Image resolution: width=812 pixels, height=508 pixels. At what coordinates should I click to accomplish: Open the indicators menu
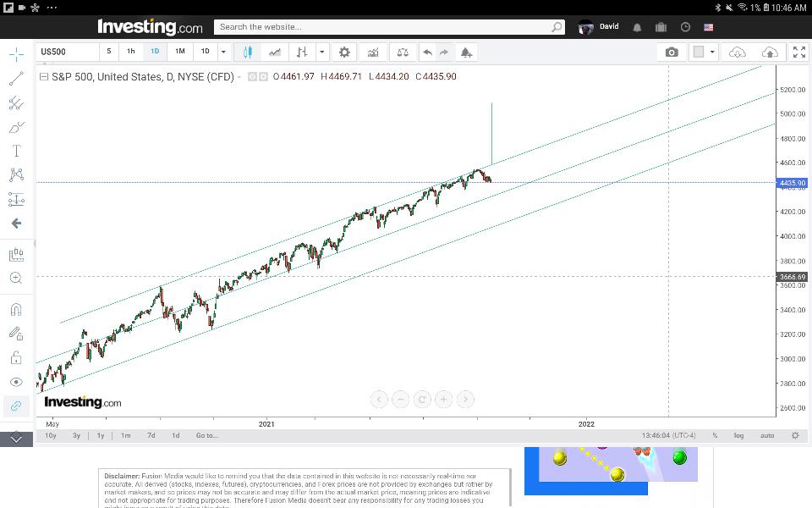tap(373, 52)
